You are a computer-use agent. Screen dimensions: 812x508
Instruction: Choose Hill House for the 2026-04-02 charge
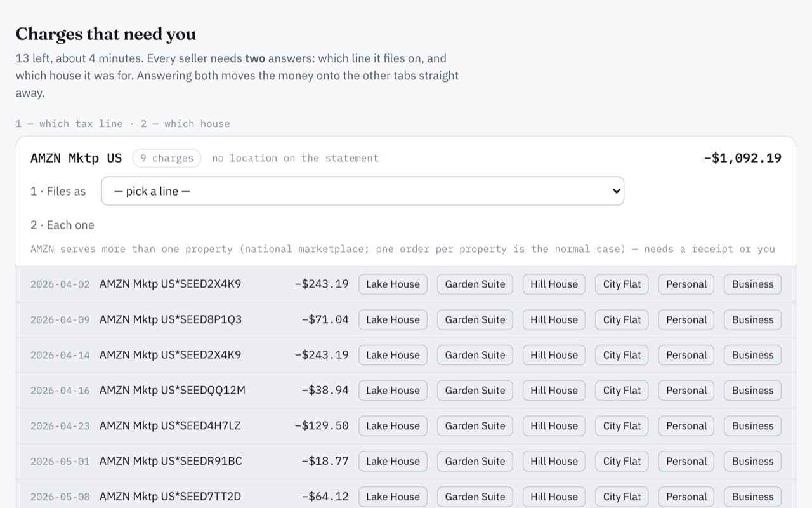tap(554, 284)
